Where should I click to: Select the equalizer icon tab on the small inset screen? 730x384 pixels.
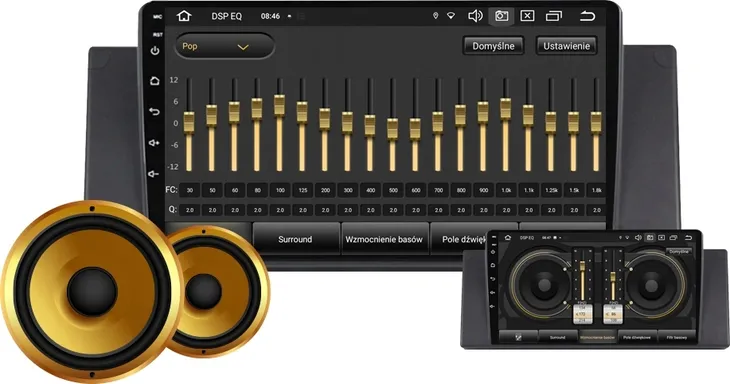pos(518,337)
